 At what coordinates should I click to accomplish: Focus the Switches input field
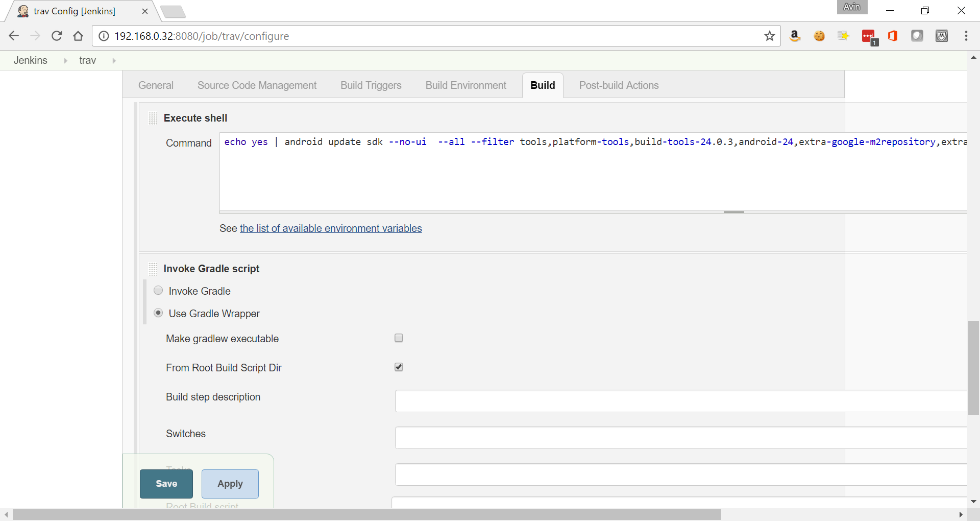pyautogui.click(x=681, y=438)
